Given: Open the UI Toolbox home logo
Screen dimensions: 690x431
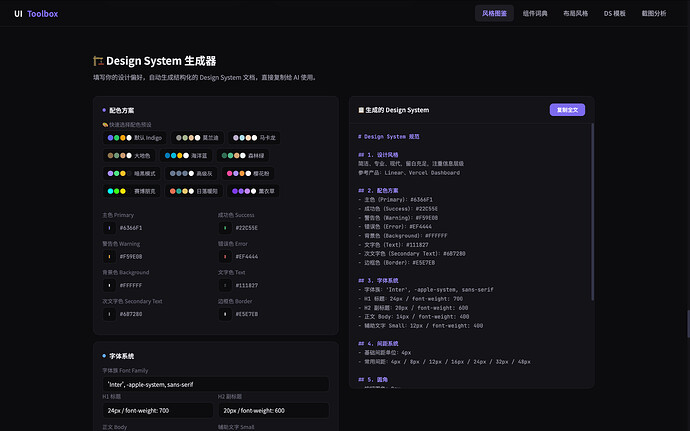Looking at the screenshot, I should [x=36, y=14].
